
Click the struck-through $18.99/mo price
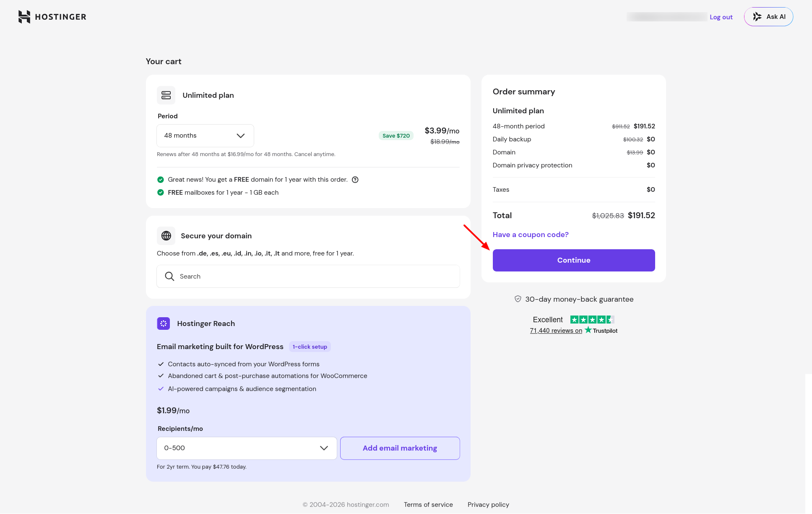445,142
